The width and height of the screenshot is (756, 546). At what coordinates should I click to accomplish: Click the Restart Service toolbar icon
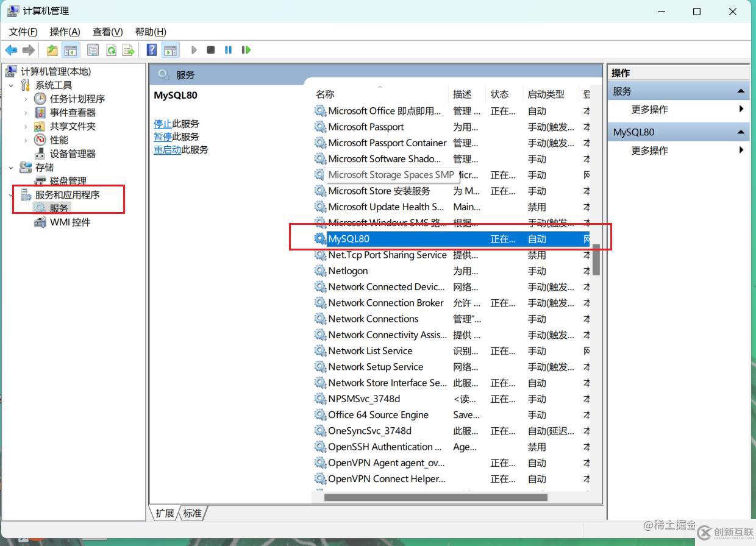[246, 50]
